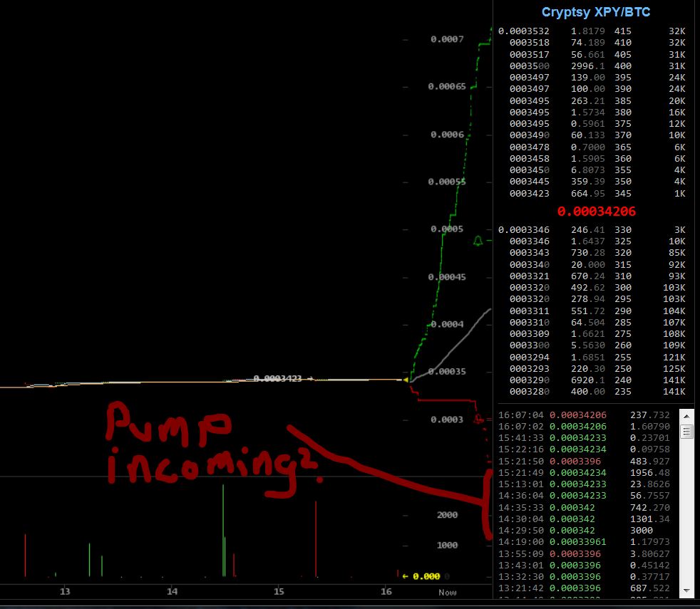Select the red last price 0.00034206
The height and width of the screenshot is (609, 700).
pyautogui.click(x=596, y=212)
